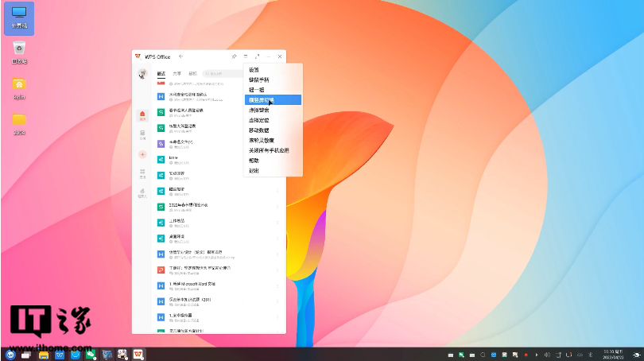Open the clock and date in the taskbar
This screenshot has height=361, width=644.
tap(613, 355)
